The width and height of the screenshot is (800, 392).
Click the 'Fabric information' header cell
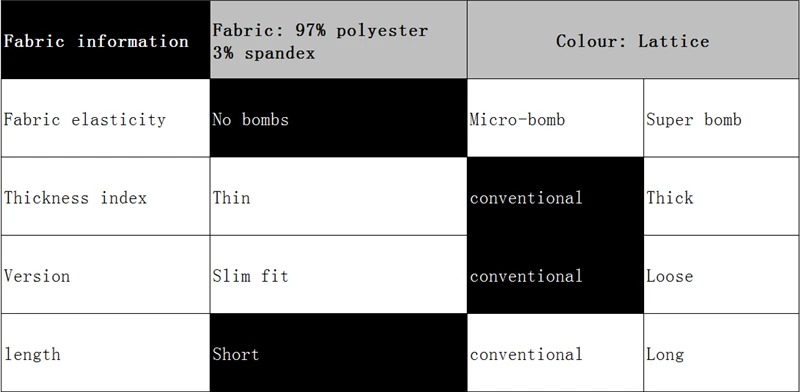[105, 40]
